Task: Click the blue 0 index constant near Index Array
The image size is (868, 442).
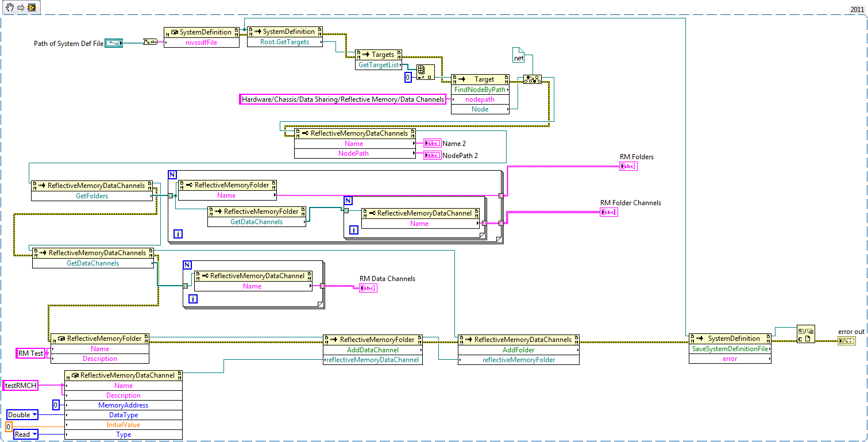Action: 408,77
